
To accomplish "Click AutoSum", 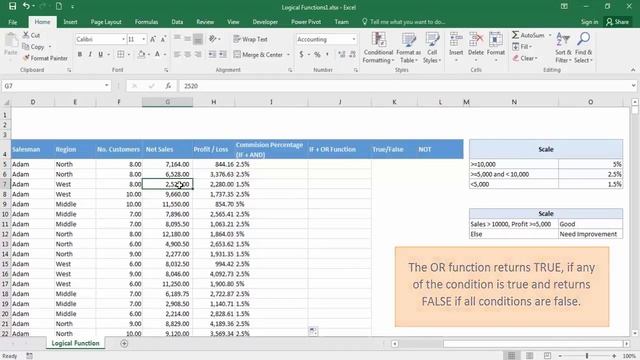I will 529,35.
